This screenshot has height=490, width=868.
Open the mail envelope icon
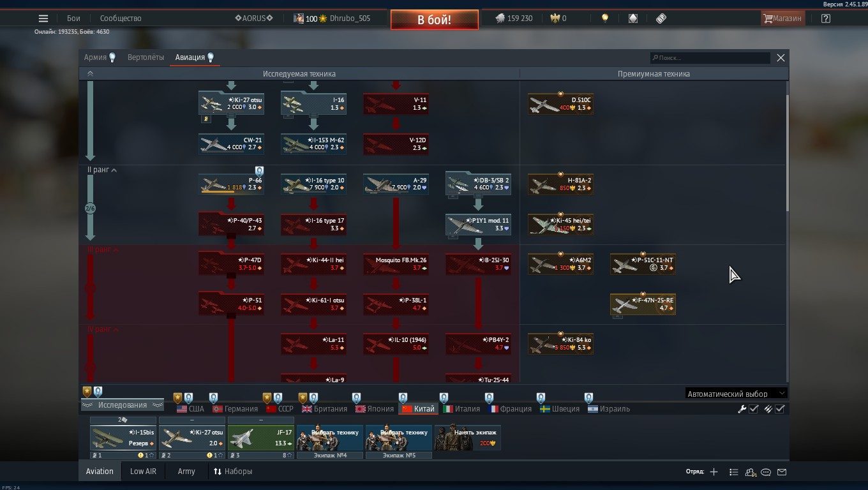782,472
